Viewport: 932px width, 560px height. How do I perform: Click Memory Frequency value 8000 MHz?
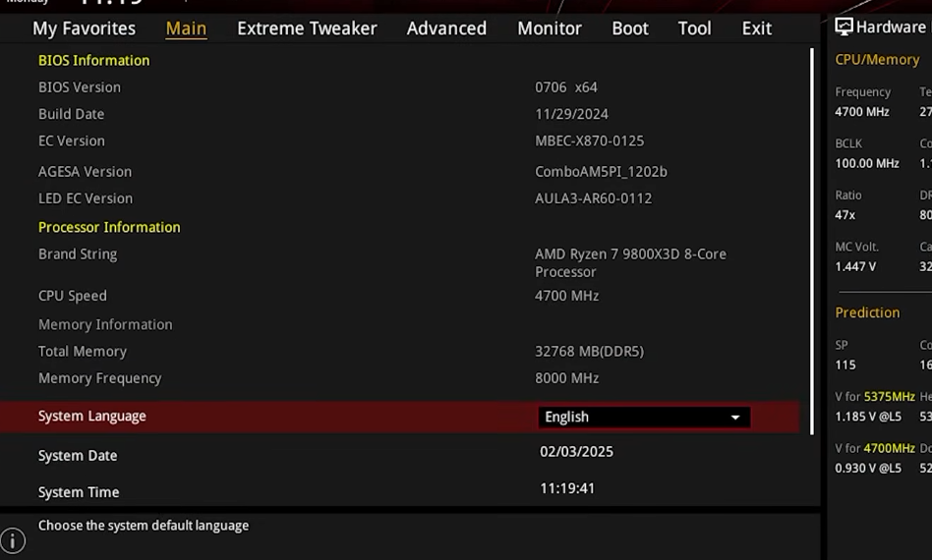pos(566,378)
